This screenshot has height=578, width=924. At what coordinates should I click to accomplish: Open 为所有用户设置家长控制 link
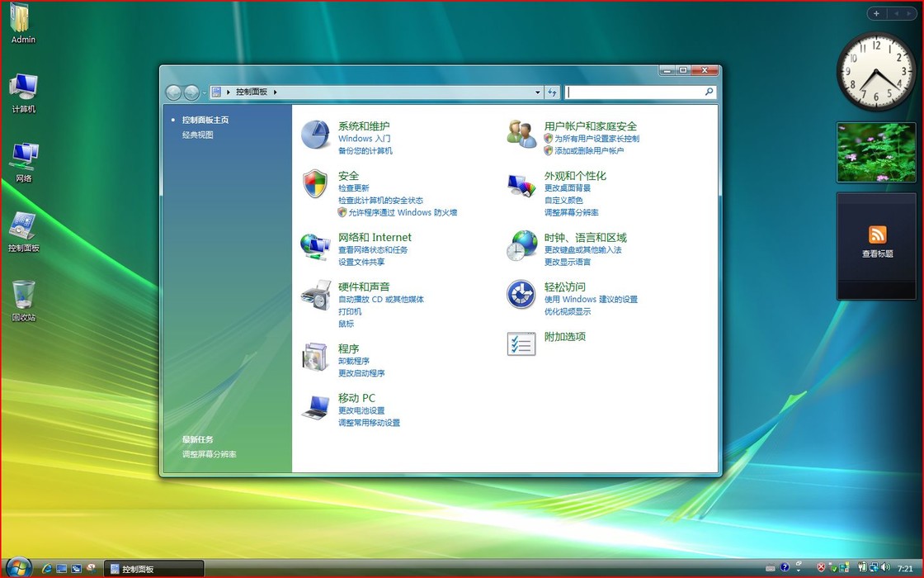tap(596, 139)
